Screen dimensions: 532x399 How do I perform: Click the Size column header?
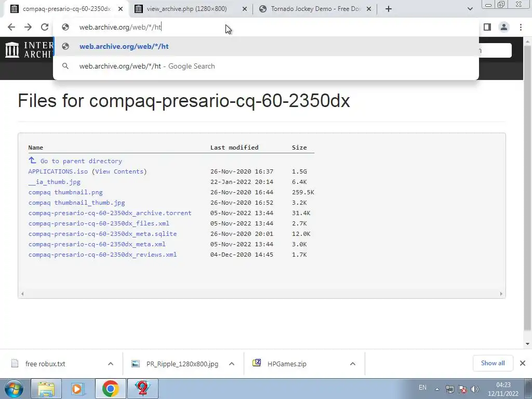tap(299, 148)
